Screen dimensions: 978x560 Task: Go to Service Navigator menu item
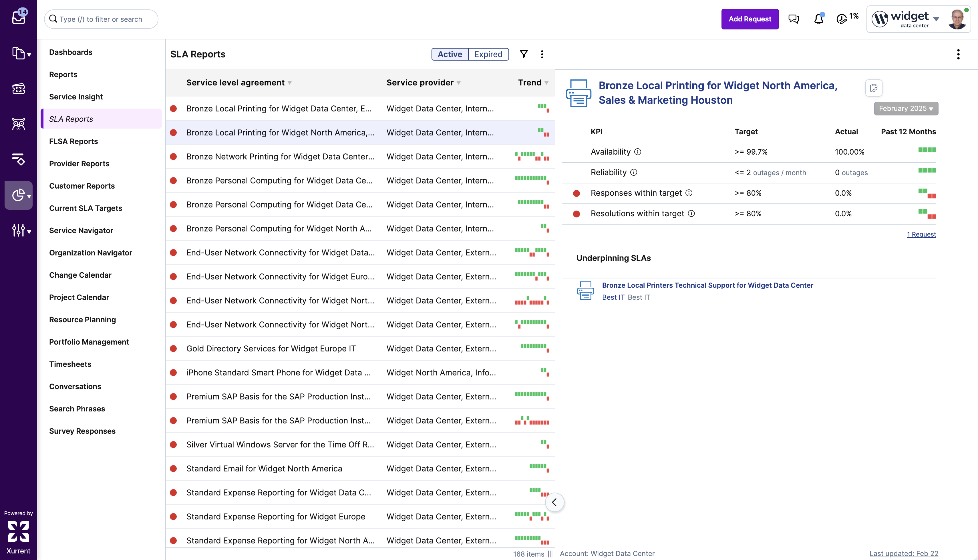[x=81, y=230]
